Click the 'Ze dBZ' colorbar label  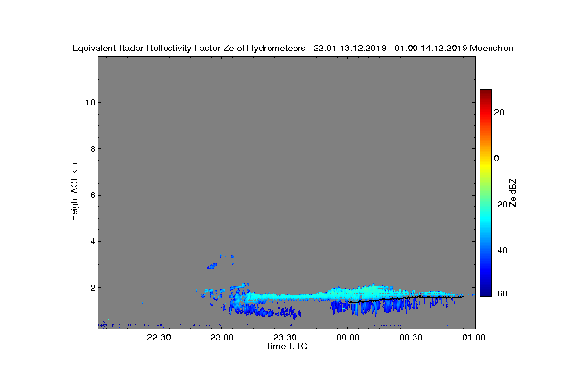(x=513, y=193)
